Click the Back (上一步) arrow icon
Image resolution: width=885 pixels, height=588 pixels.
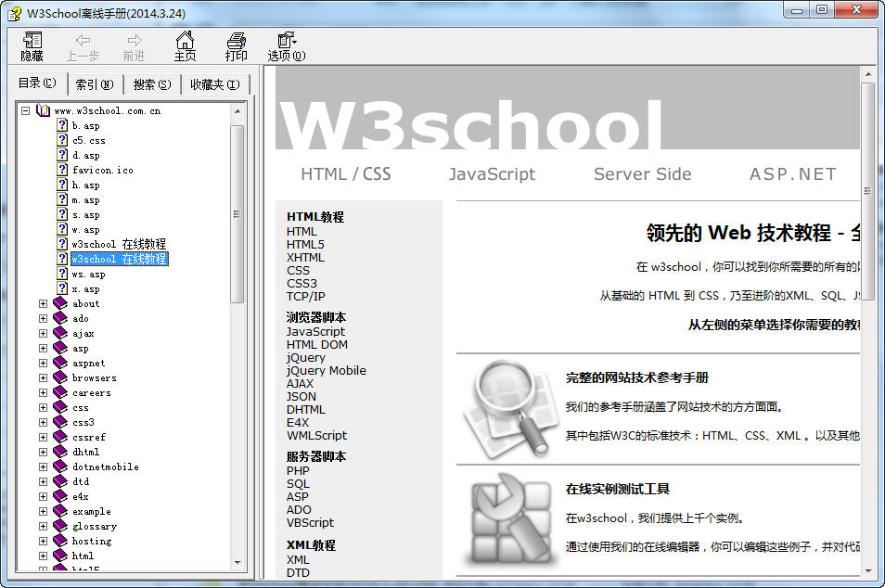click(x=83, y=40)
